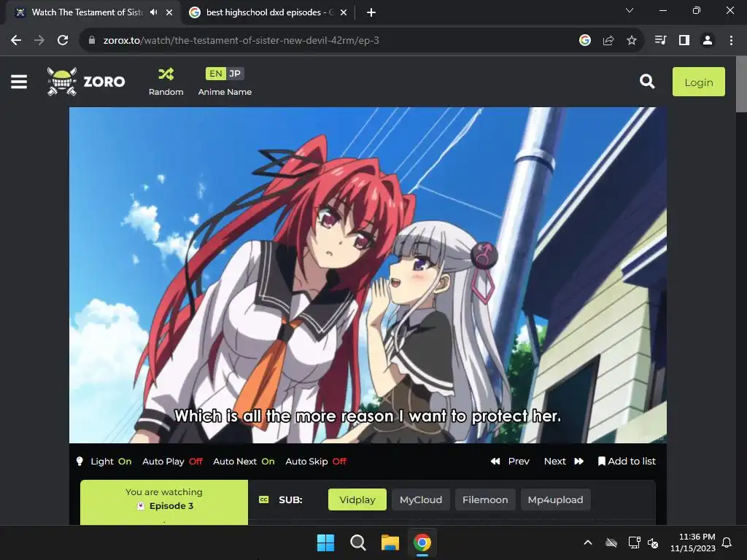Toggle Chrome side panel
747x560 pixels.
click(x=684, y=41)
